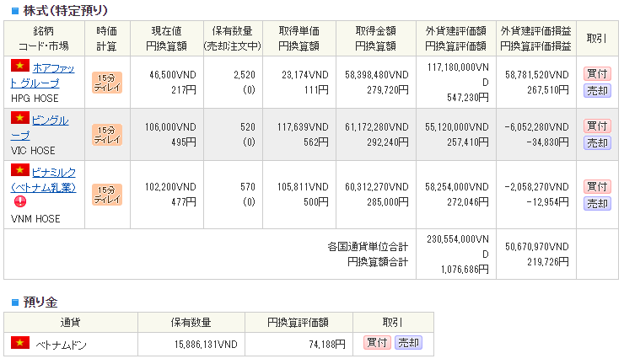The width and height of the screenshot is (624, 364).
Task: Click the 2,520 holding quantity value
Action: tap(245, 75)
